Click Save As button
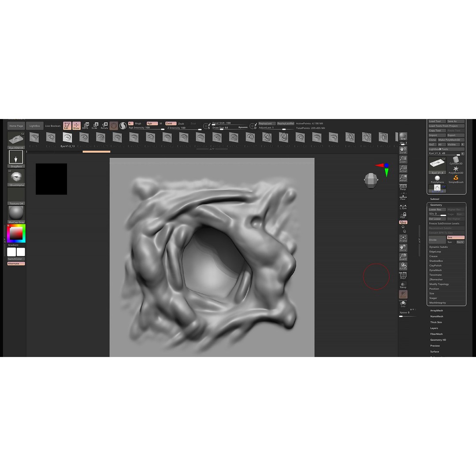Viewport: 476px width, 476px height. point(455,121)
